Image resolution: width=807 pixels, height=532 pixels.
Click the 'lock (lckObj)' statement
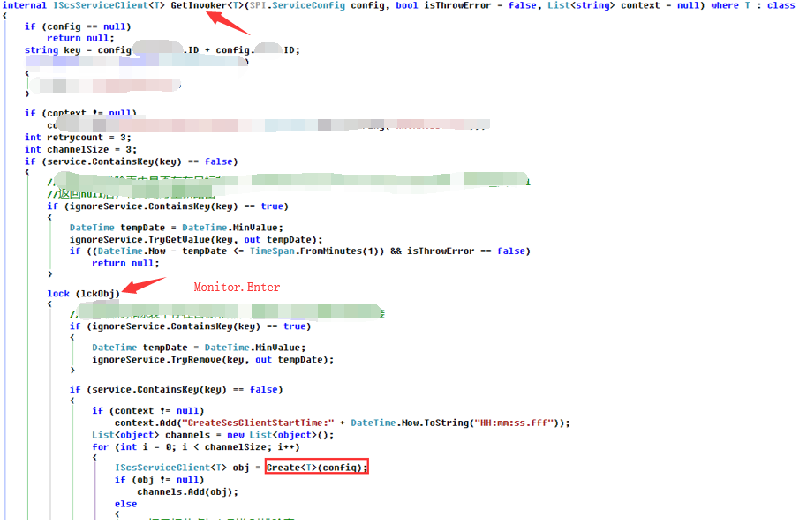pyautogui.click(x=83, y=294)
